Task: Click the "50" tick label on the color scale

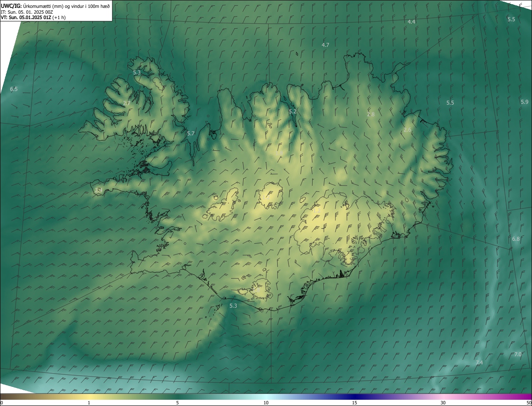Action: (x=529, y=403)
